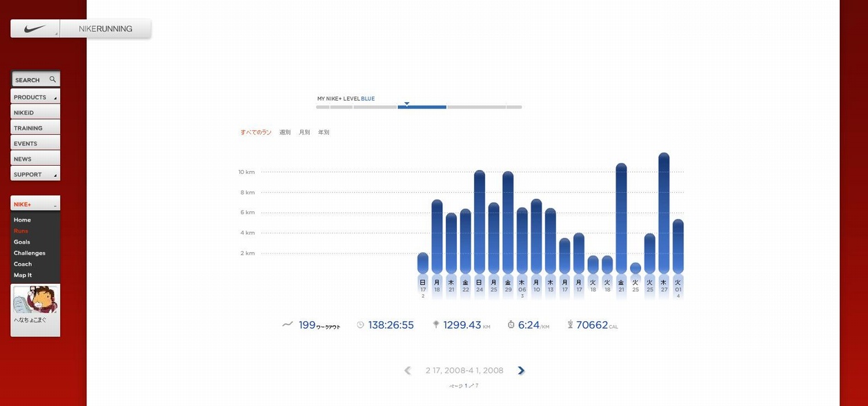Click the 199 workouts total
This screenshot has height=406, width=868.
tap(319, 325)
